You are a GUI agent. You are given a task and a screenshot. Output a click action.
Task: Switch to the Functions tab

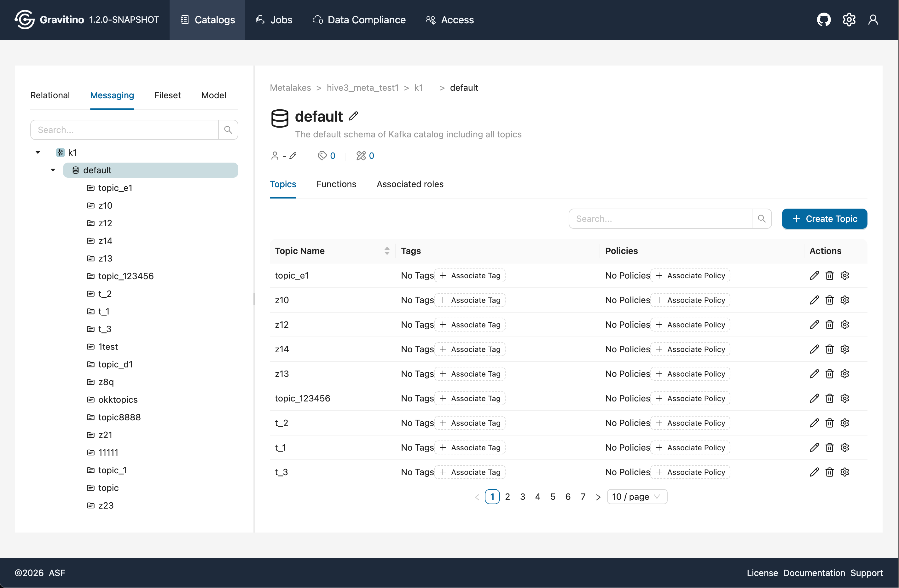[336, 184]
